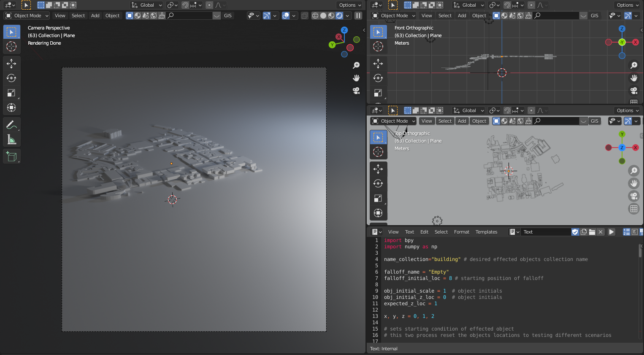This screenshot has height=355, width=644.
Task: Click GIS button in Top Orthographic viewport
Action: (595, 121)
